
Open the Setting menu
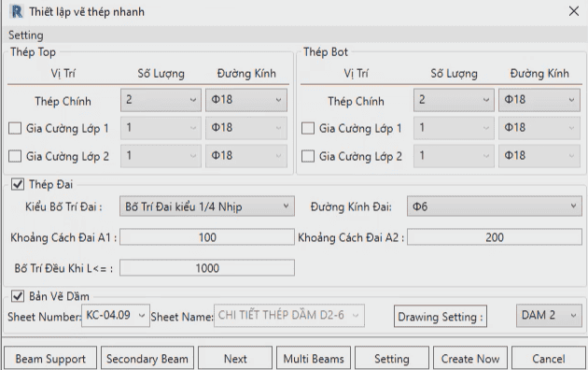26,36
